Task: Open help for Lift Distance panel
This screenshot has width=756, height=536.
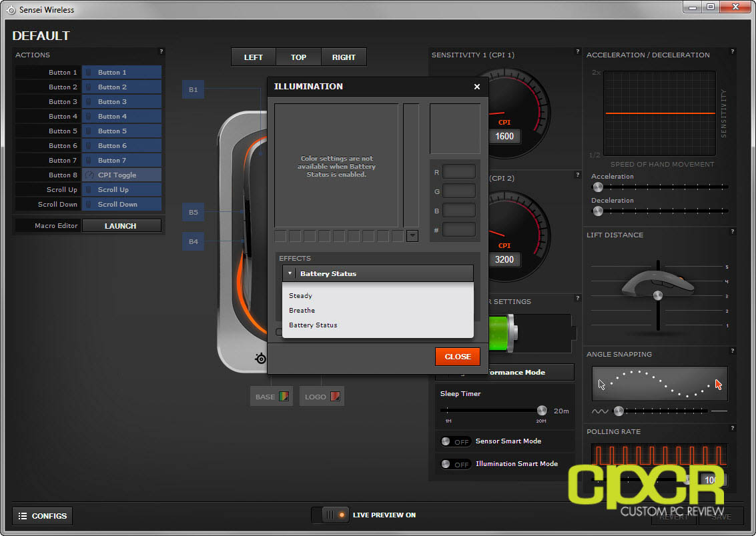Action: pyautogui.click(x=733, y=231)
